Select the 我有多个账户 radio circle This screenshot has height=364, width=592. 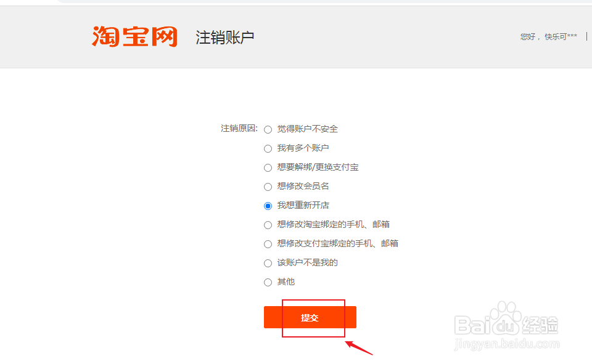point(268,148)
